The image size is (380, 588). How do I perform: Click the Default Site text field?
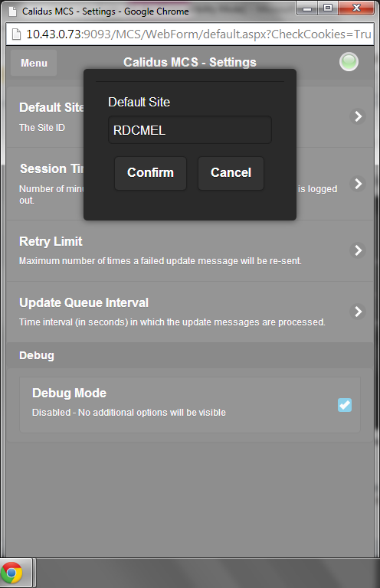[190, 130]
